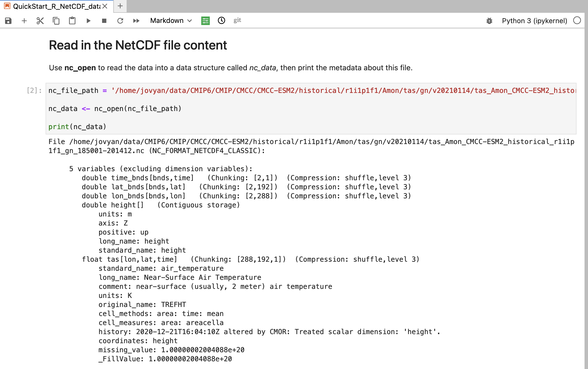Click the green table of contents icon

click(205, 20)
